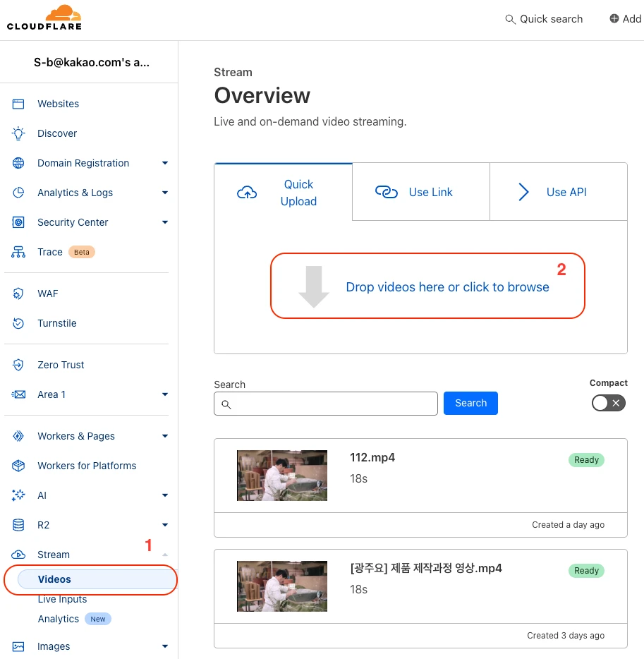The width and height of the screenshot is (644, 659).
Task: Click the Workers for Platforms cube icon
Action: click(18, 466)
